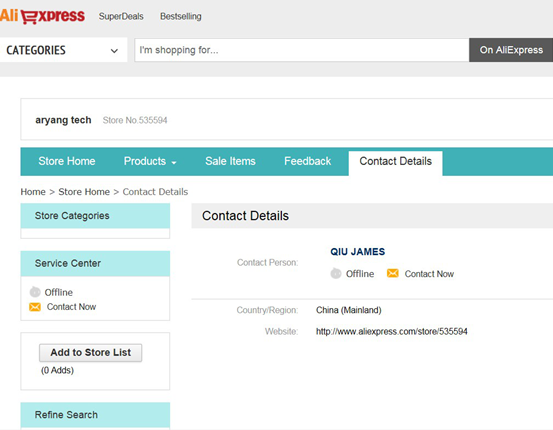Open the Bestselling link
This screenshot has height=430, width=553.
[181, 16]
